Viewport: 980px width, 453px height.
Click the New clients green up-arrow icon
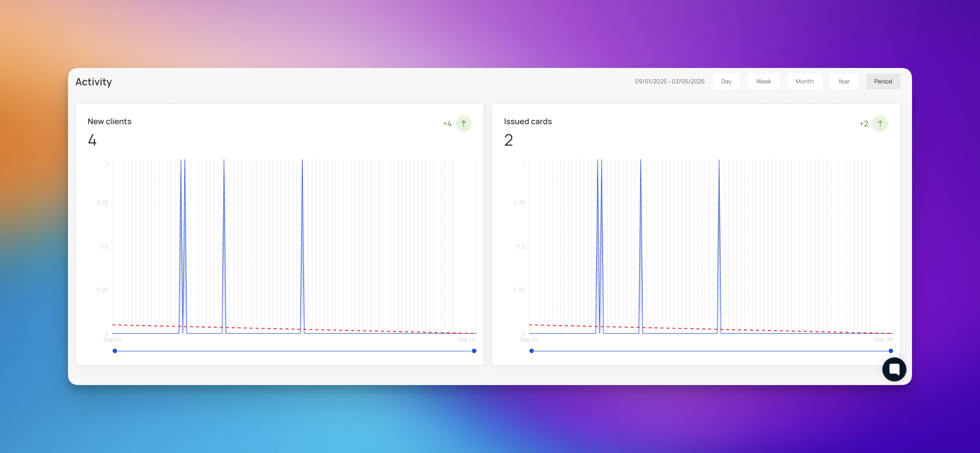pyautogui.click(x=463, y=123)
